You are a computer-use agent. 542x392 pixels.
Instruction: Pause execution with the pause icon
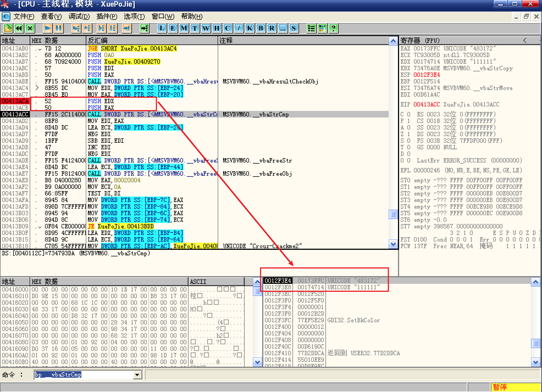click(59, 28)
